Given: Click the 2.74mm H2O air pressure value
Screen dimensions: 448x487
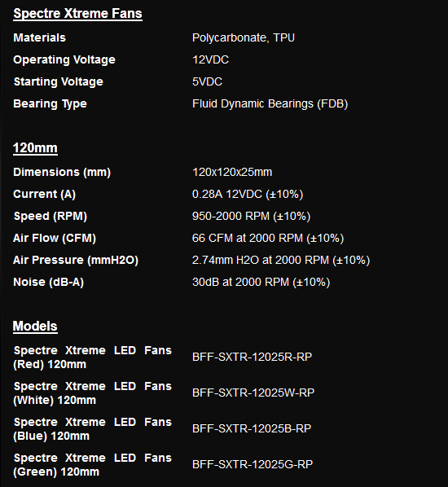Looking at the screenshot, I should [x=281, y=261].
